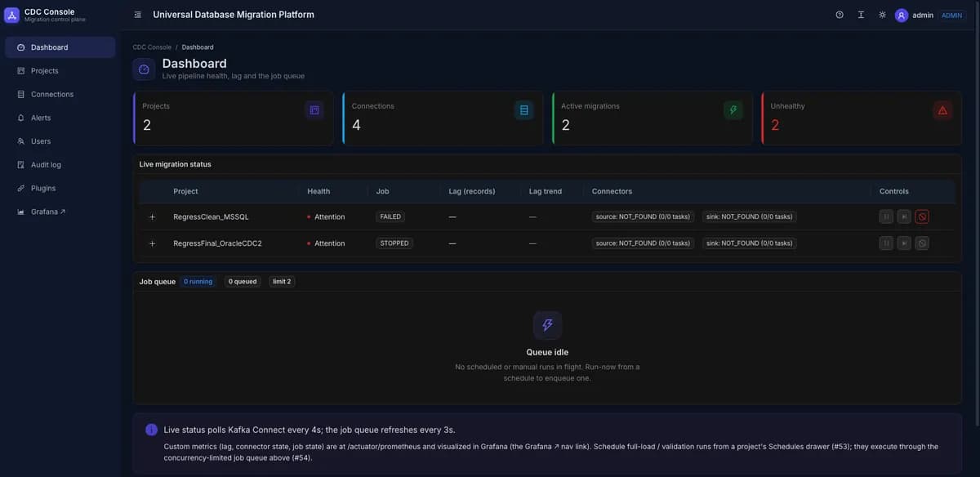Click the source NOT_FOUND badge for RegressFinal_OracleCDC2
Viewport: 980px width, 477px height.
643,243
